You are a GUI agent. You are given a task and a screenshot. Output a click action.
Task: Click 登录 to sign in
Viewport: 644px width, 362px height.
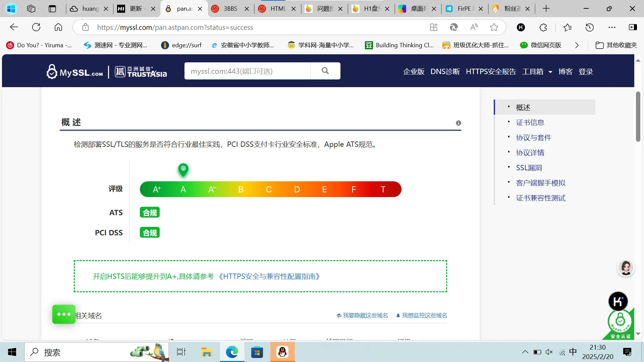(586, 71)
